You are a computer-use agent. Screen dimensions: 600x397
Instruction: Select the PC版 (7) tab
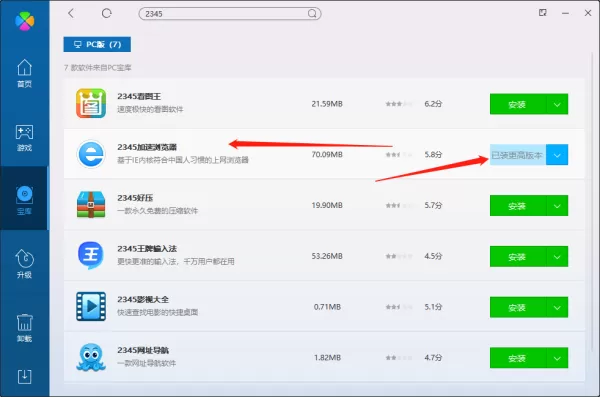97,44
